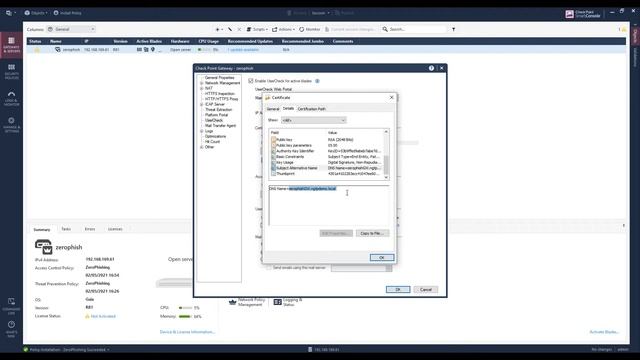
Task: Switch to certificate General tab
Action: 273,109
